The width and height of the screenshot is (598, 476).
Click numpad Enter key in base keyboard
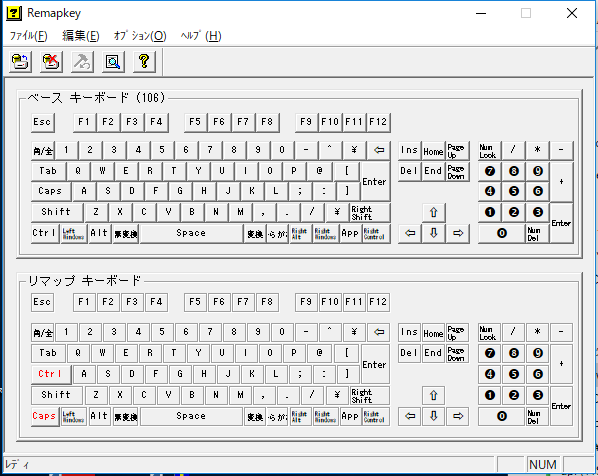pyautogui.click(x=561, y=223)
